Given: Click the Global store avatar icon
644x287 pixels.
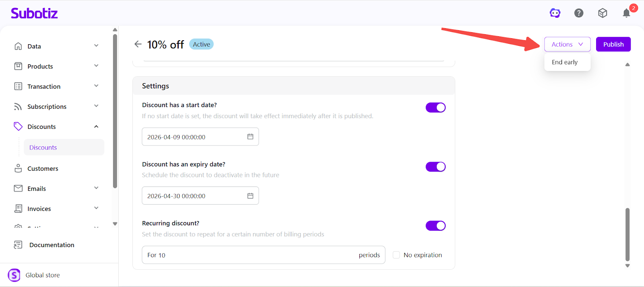Looking at the screenshot, I should pos(14,275).
